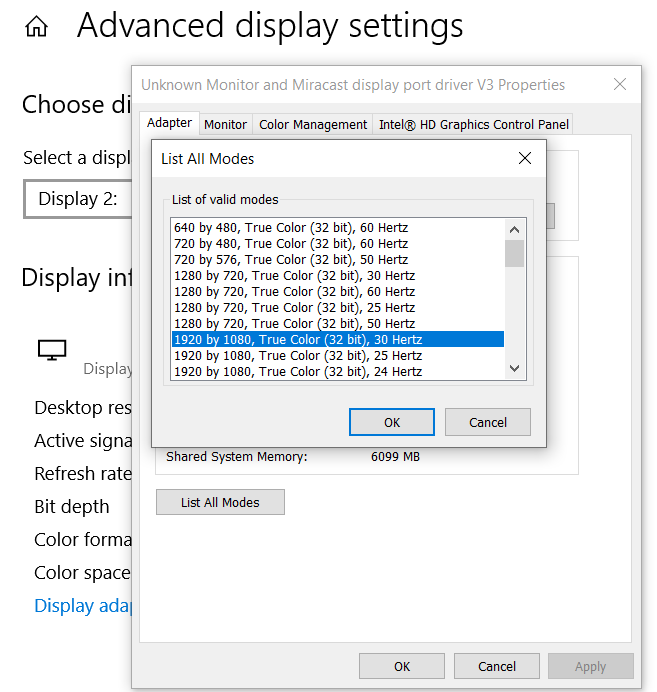Click the List All Modes button

pyautogui.click(x=220, y=502)
